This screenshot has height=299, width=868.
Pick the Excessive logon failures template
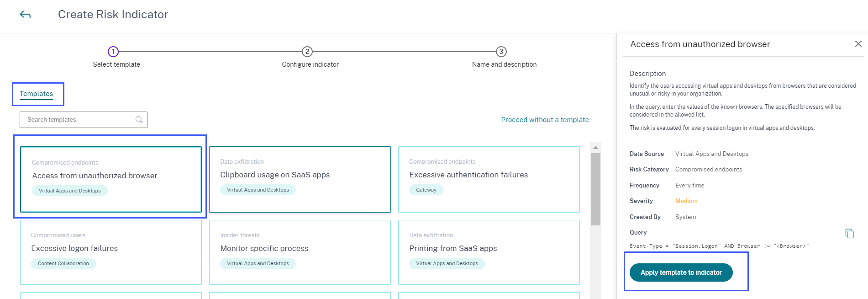(x=111, y=252)
